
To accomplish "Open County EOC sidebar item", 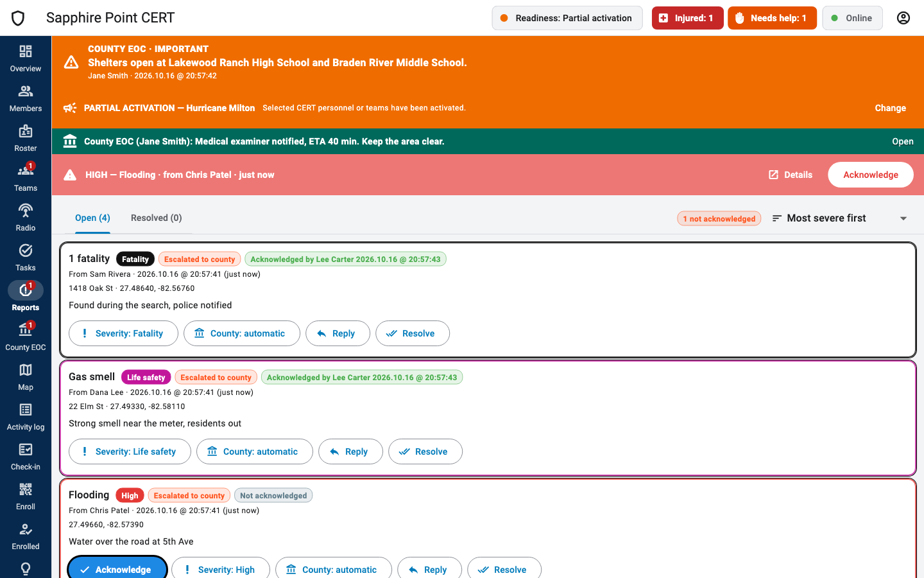I will click(26, 337).
